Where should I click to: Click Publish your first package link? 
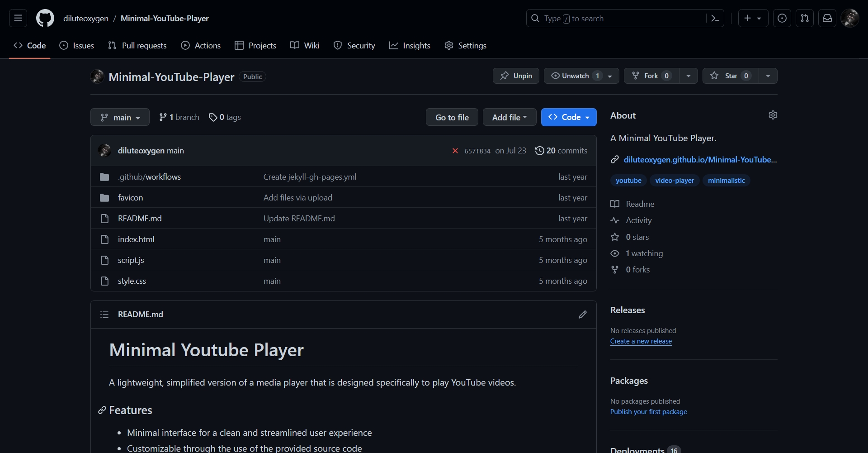click(x=649, y=412)
